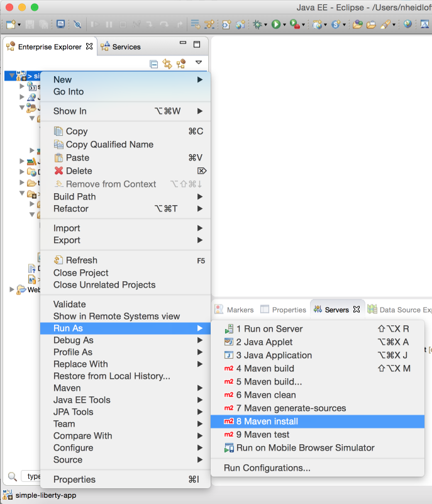Viewport: 432px width, 504px height.
Task: Open the Build Path submenu
Action: (x=126, y=197)
